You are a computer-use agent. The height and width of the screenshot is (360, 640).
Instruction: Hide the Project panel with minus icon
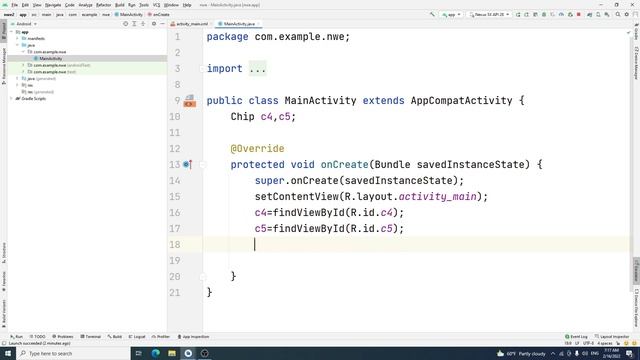(x=162, y=24)
